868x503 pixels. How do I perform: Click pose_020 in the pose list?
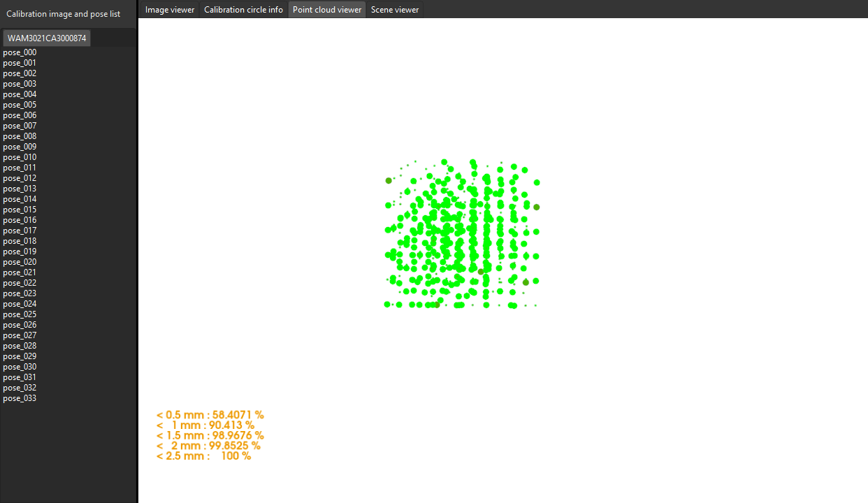pos(20,261)
